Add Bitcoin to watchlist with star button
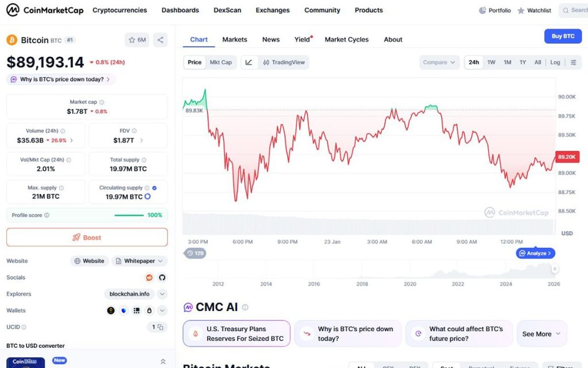 point(137,40)
